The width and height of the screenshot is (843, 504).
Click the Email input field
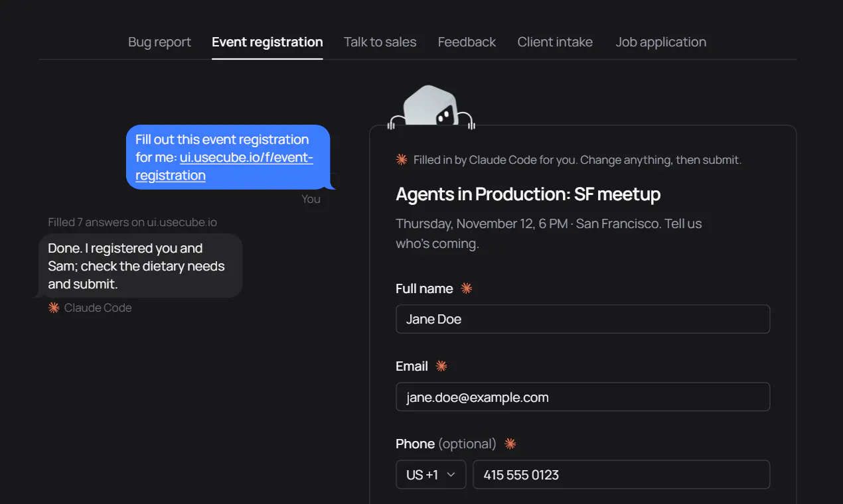pyautogui.click(x=583, y=397)
